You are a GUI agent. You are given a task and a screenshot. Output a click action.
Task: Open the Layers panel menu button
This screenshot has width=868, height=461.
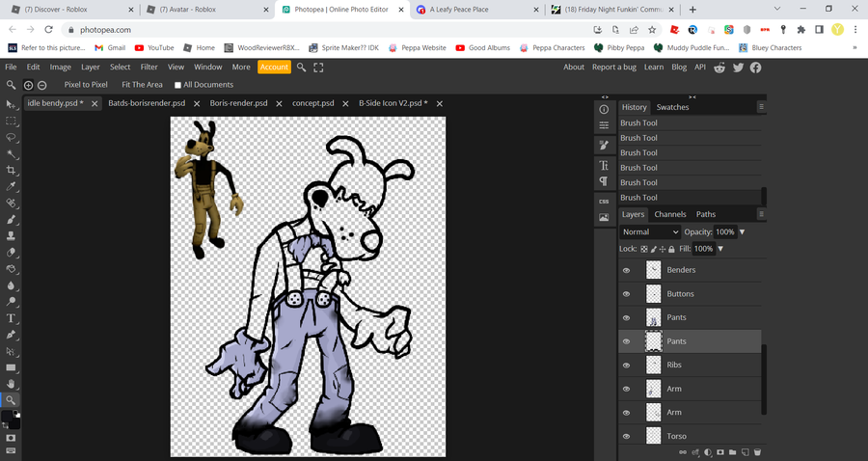pos(761,214)
